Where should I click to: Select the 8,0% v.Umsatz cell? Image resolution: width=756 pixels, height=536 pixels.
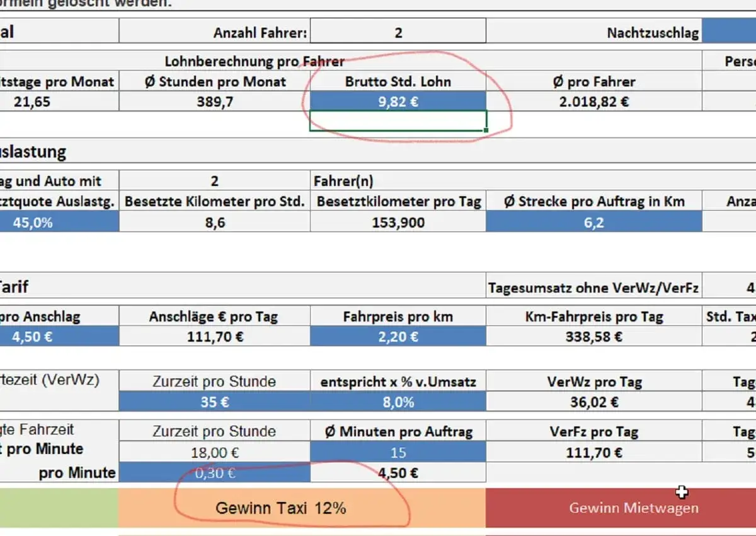coord(398,402)
